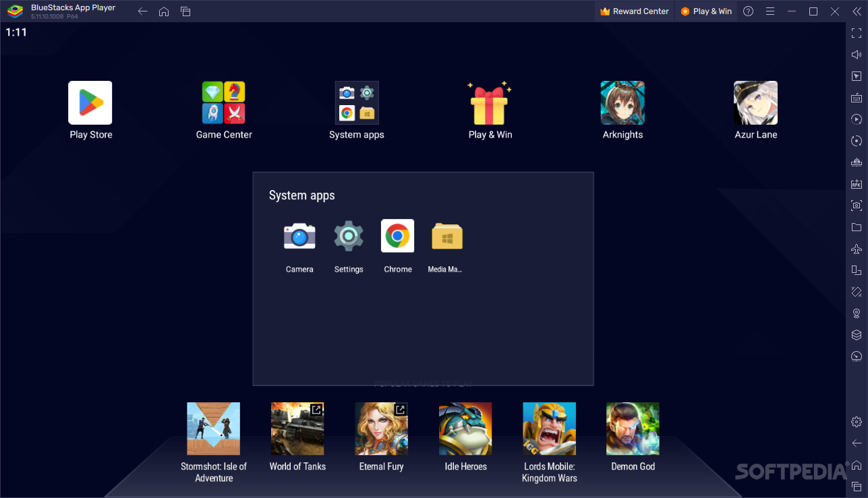Click the multi-device windows icon in sidebar
The width and height of the screenshot is (868, 498).
(857, 270)
